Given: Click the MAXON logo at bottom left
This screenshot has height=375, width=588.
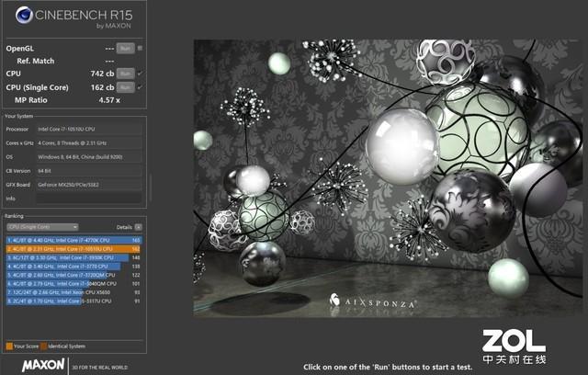Looking at the screenshot, I should 43,365.
